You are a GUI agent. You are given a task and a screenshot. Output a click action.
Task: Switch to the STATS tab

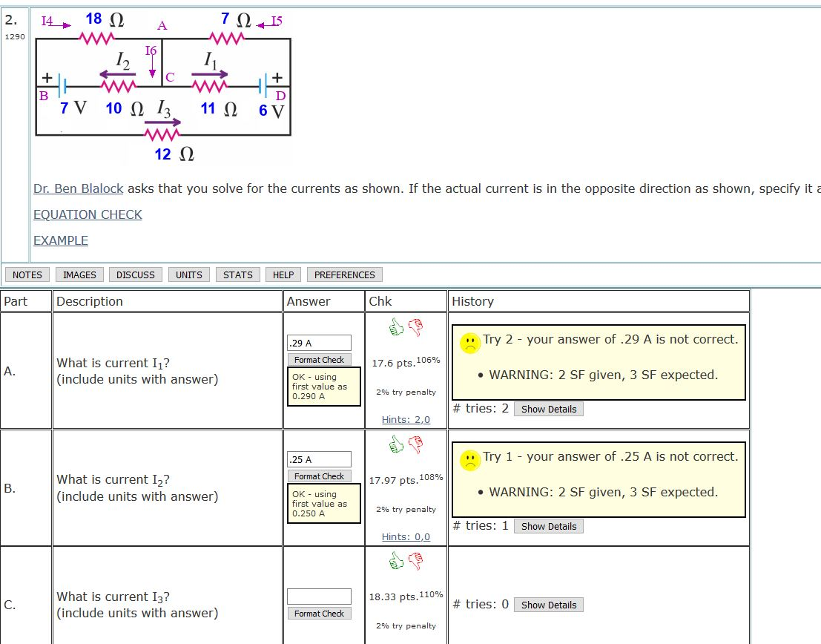(x=237, y=275)
